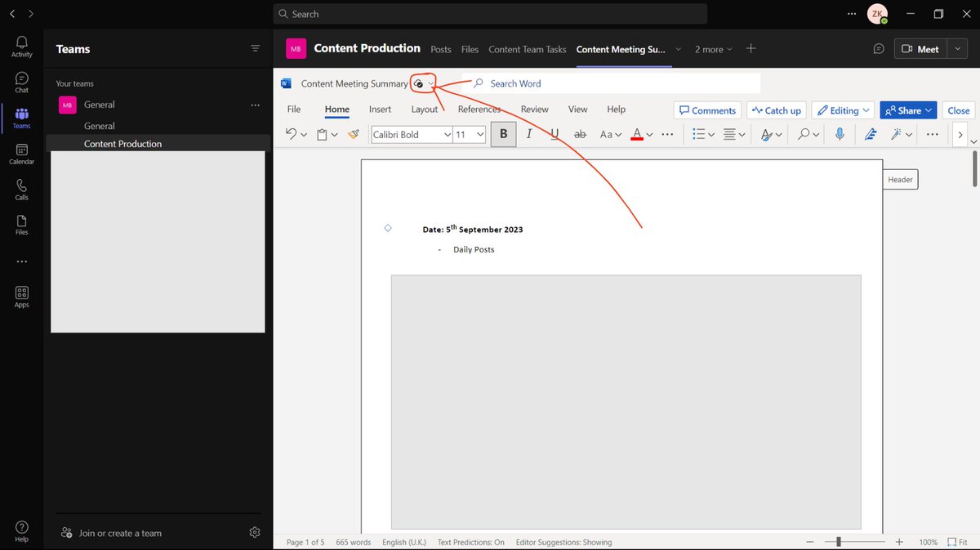Switch to the View ribbon tab
Image resolution: width=980 pixels, height=550 pixels.
click(578, 109)
